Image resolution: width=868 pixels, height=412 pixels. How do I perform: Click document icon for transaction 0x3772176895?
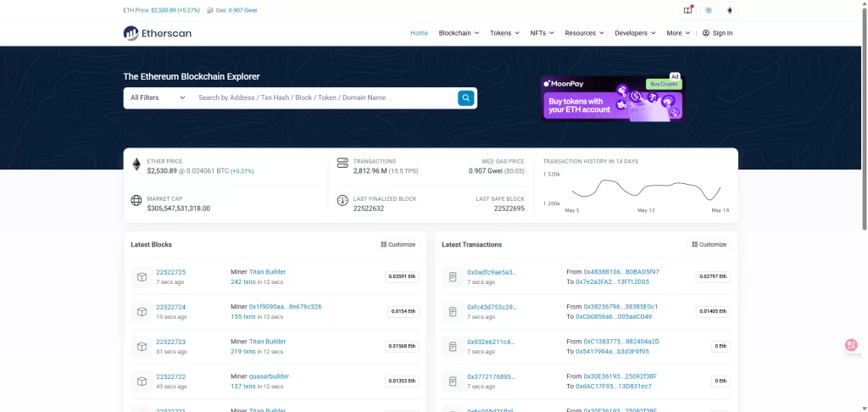453,381
